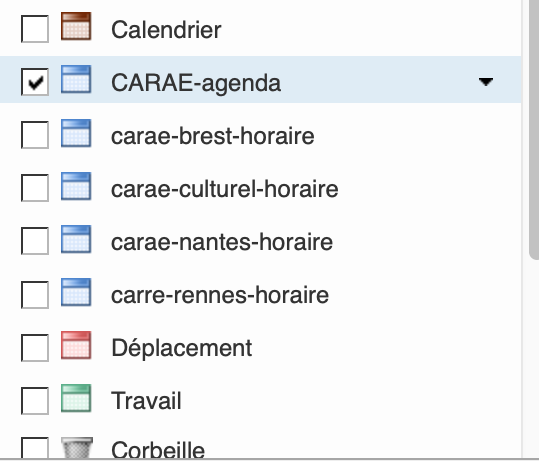Toggle the Travail calendar checkbox

coord(35,401)
